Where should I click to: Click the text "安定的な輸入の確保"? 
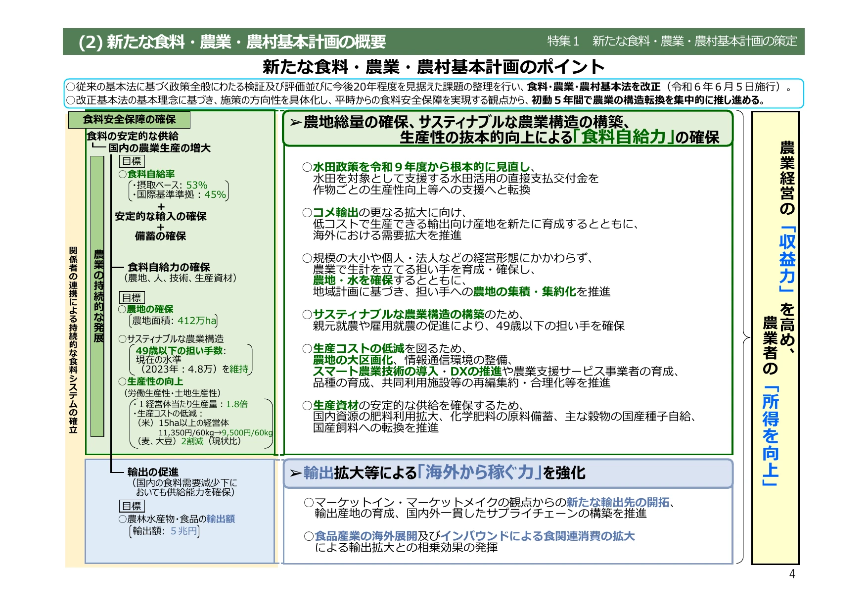click(x=161, y=216)
